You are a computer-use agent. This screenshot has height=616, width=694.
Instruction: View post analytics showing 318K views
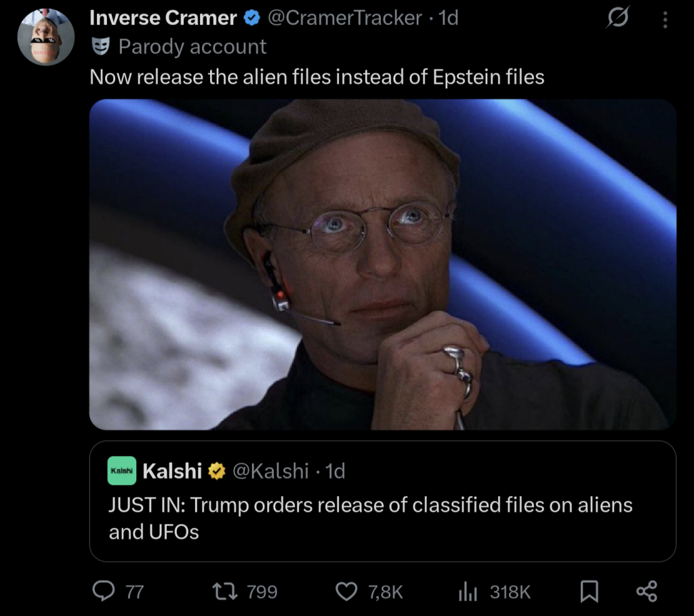(x=468, y=592)
